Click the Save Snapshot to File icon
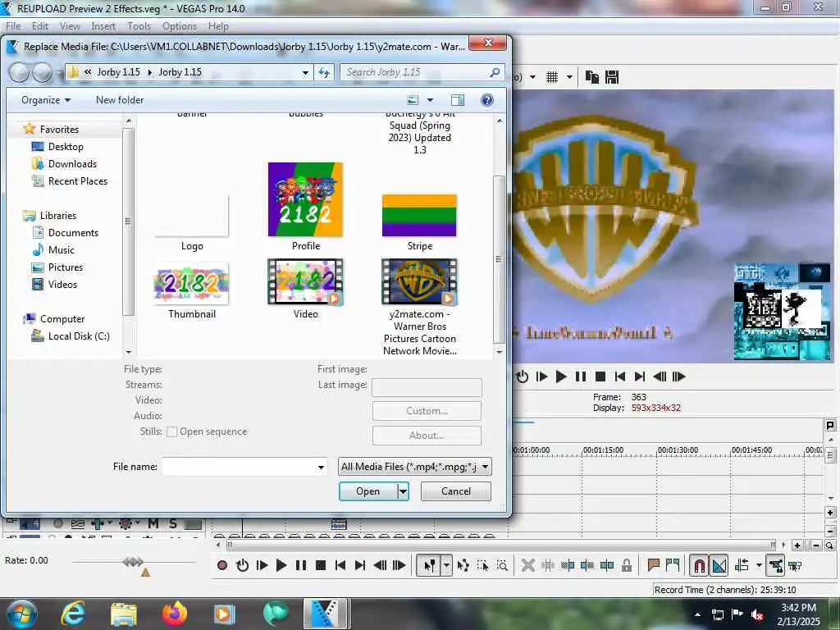This screenshot has width=840, height=630. click(x=612, y=77)
